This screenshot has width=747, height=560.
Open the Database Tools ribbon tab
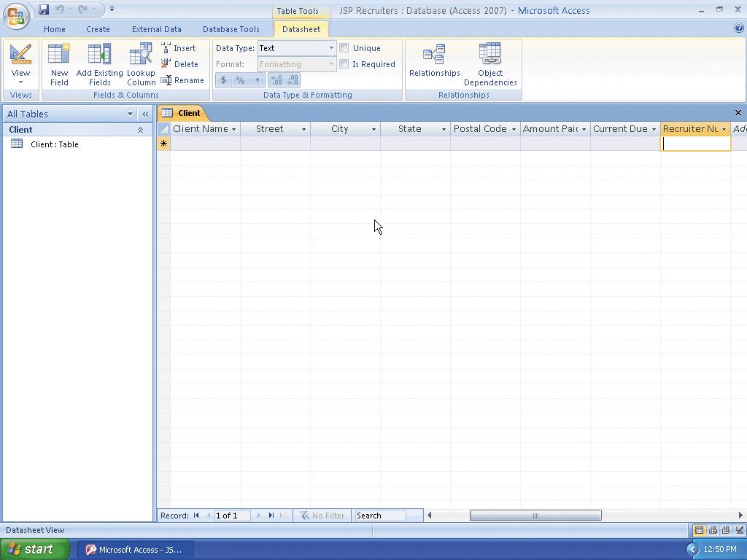coord(231,29)
